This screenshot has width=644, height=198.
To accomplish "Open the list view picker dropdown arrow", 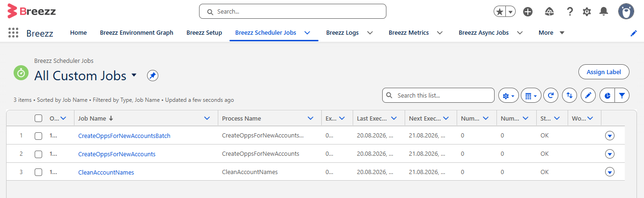I will click(x=134, y=76).
